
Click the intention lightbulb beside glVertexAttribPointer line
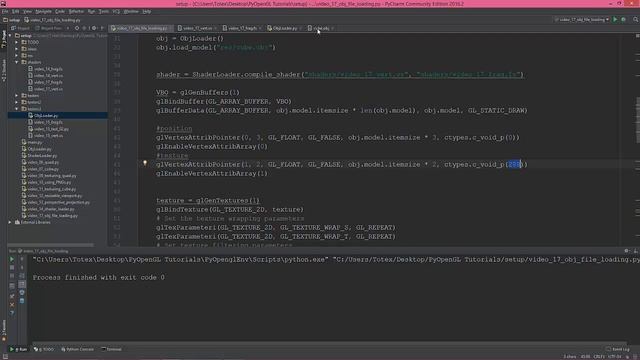(145, 163)
